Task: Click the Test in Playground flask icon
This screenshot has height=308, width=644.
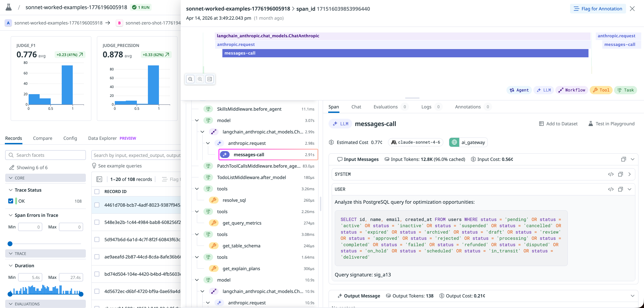Action: pos(591,124)
